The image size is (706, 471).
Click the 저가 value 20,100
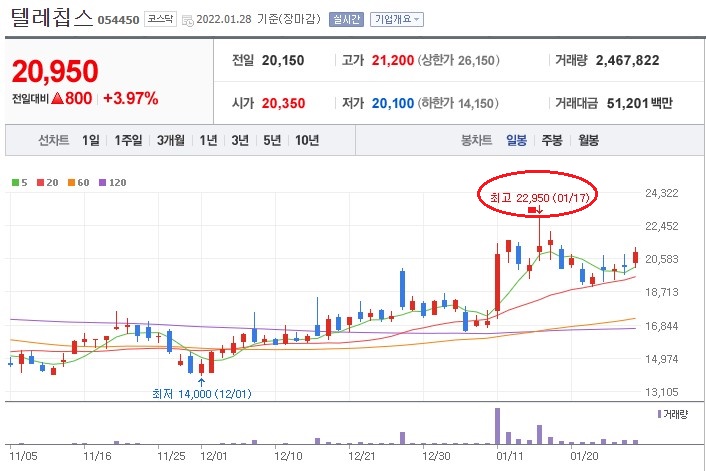click(x=393, y=103)
